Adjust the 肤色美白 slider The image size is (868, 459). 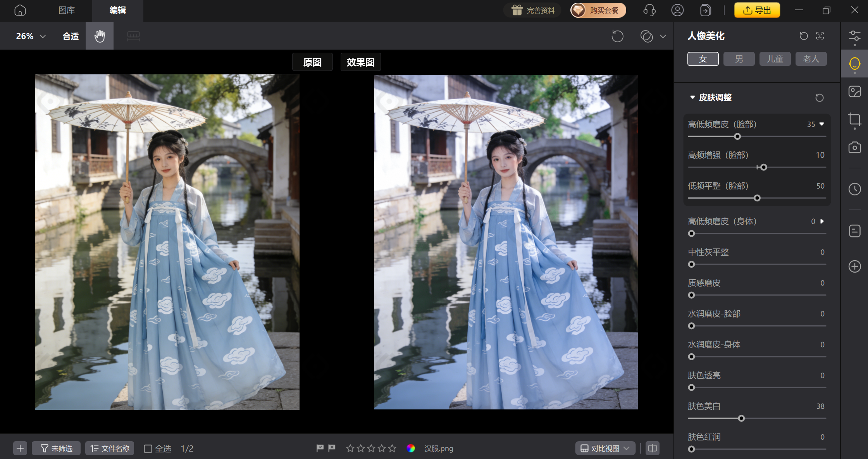[x=741, y=418]
